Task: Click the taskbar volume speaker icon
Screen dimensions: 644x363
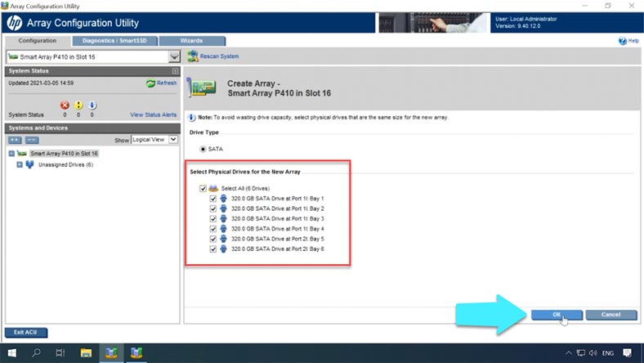Action: coord(593,353)
